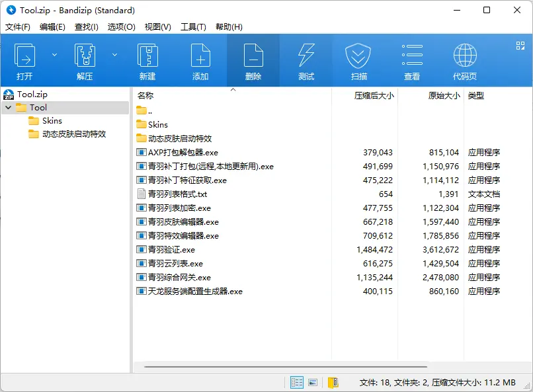Click the 删除 (Delete) toolbar icon
The width and height of the screenshot is (533, 392).
[253, 61]
